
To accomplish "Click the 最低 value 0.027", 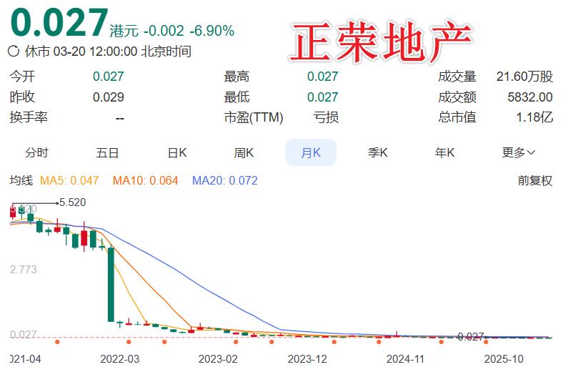I will (322, 97).
